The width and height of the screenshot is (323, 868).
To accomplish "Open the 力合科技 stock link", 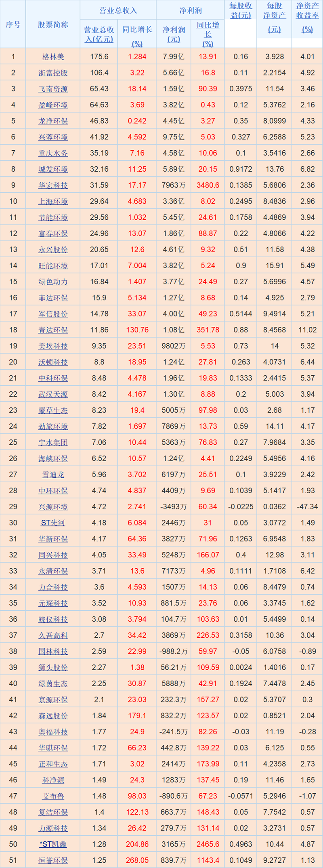I will click(53, 587).
